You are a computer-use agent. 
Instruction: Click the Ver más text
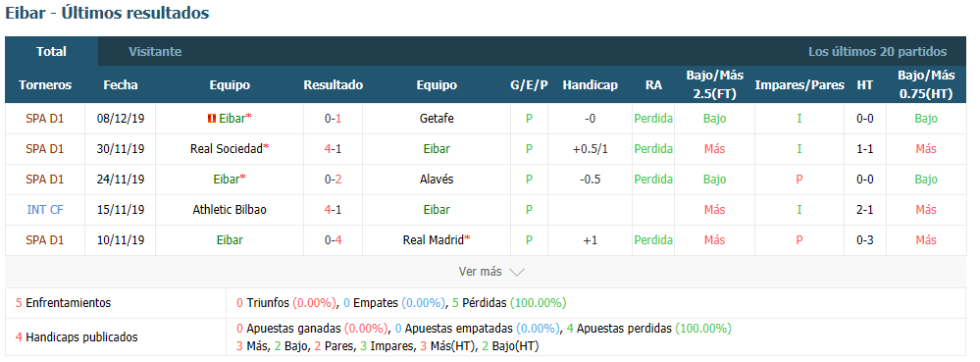tap(480, 272)
